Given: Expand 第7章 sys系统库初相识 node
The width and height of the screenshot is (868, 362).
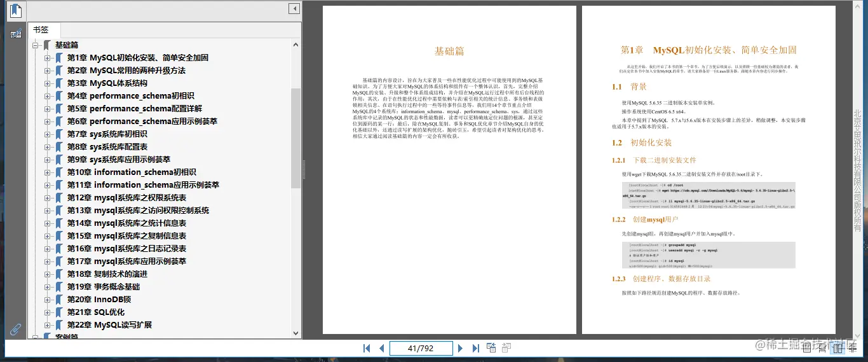Looking at the screenshot, I should [x=48, y=134].
